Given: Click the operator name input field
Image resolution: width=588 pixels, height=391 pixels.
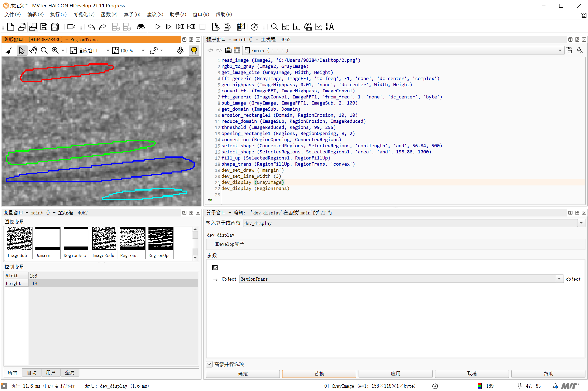Looking at the screenshot, I should click(411, 223).
